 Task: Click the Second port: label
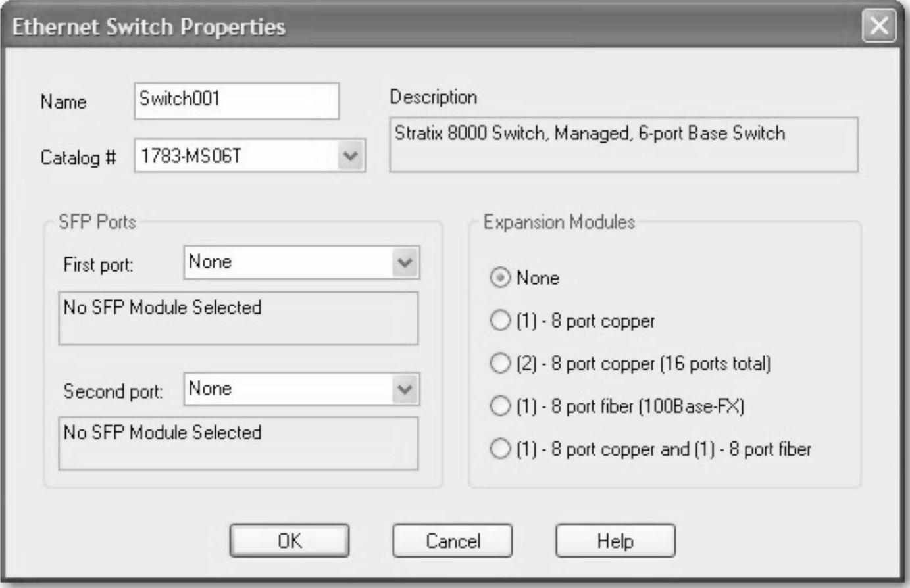point(113,391)
